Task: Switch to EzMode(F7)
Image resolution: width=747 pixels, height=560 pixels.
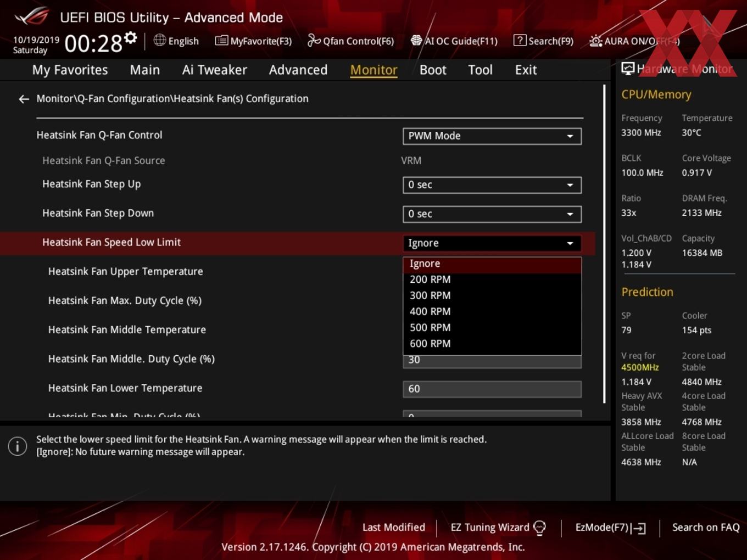Action: pos(610,528)
